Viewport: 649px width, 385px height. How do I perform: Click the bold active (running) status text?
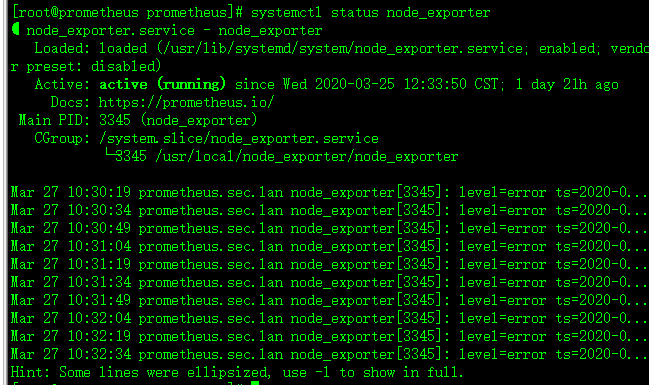[x=162, y=84]
